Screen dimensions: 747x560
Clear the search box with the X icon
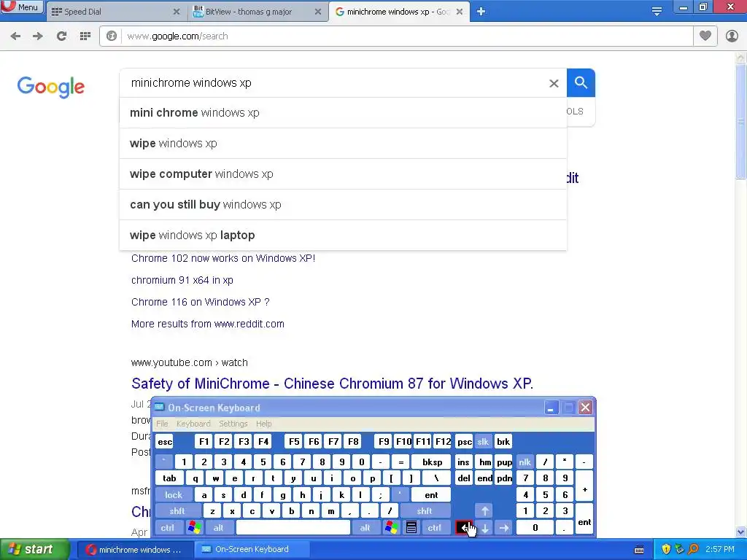pos(554,83)
